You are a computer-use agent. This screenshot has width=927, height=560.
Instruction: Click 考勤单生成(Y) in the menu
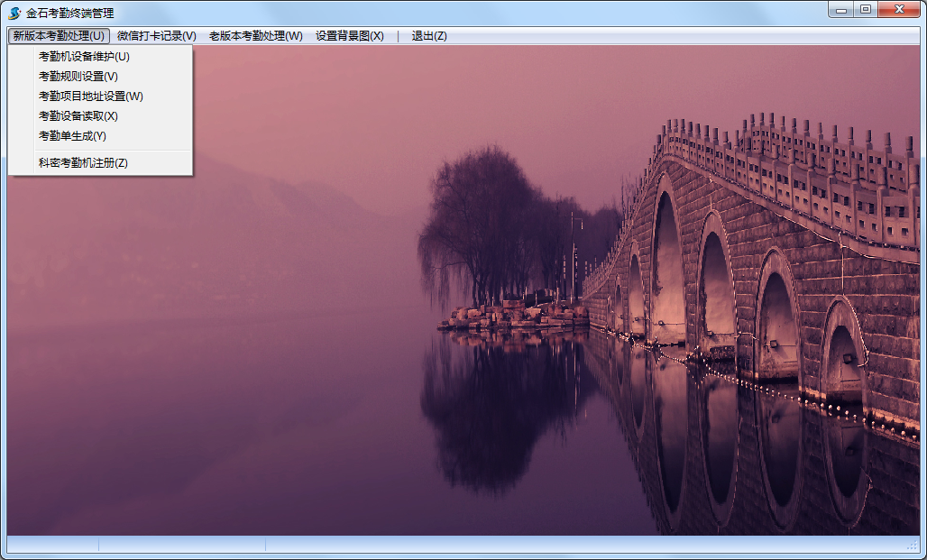pos(100,135)
